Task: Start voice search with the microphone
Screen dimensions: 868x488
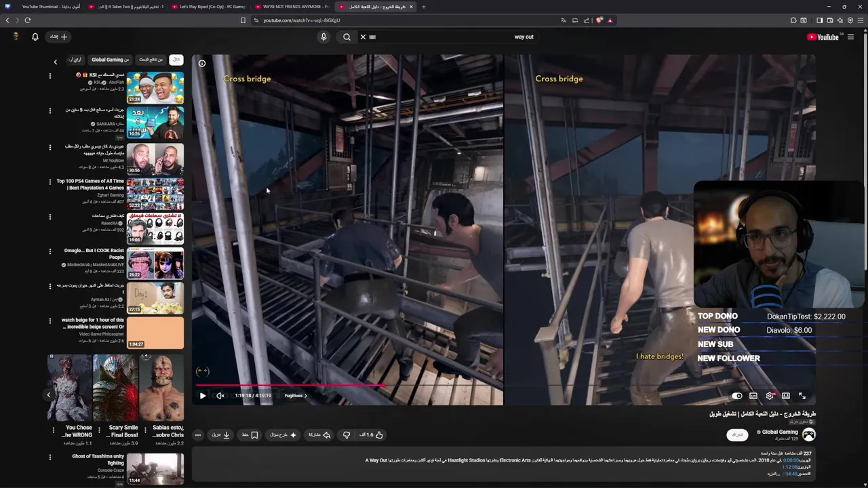Action: point(323,37)
